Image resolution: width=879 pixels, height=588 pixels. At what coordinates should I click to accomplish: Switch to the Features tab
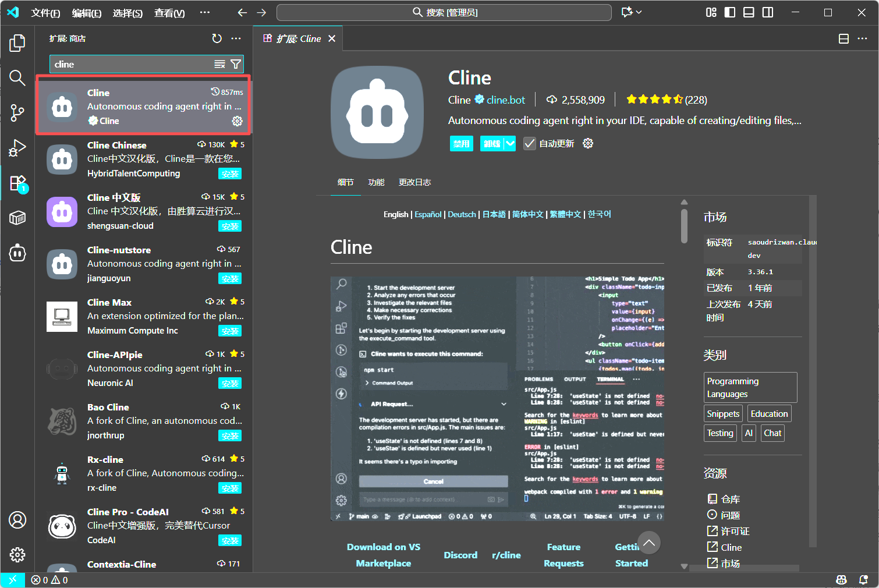[376, 182]
